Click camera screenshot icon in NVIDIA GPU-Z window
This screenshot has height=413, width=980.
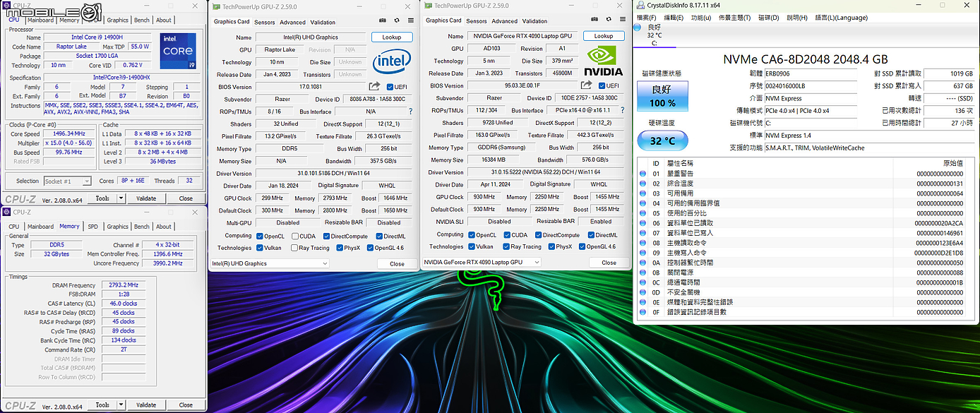594,20
